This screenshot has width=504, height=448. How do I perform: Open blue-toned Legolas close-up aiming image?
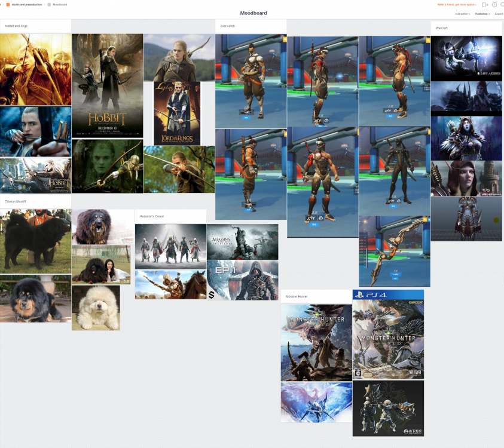point(36,131)
